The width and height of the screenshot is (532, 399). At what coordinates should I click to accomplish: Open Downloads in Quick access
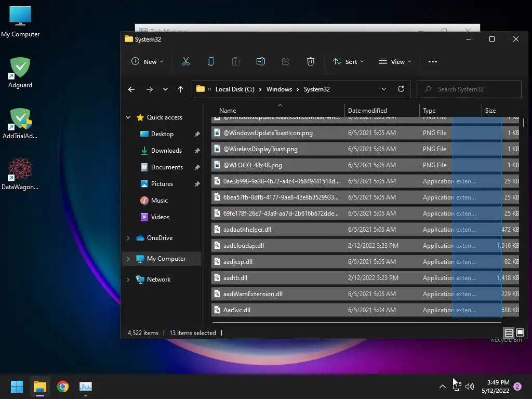tap(166, 151)
